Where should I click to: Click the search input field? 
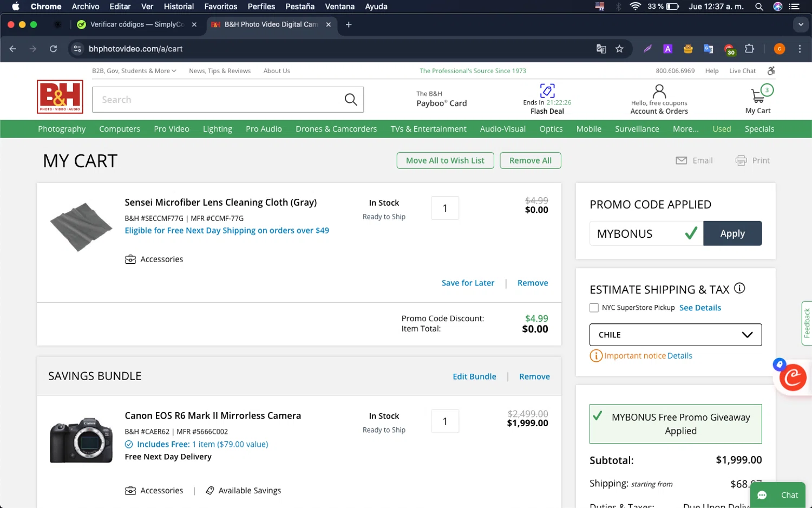(217, 100)
